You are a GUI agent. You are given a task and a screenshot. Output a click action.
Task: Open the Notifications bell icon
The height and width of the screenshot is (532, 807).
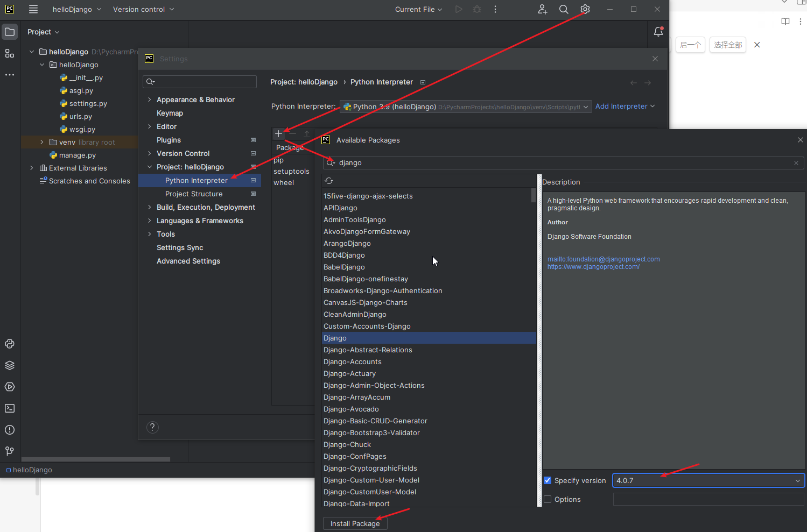658,32
